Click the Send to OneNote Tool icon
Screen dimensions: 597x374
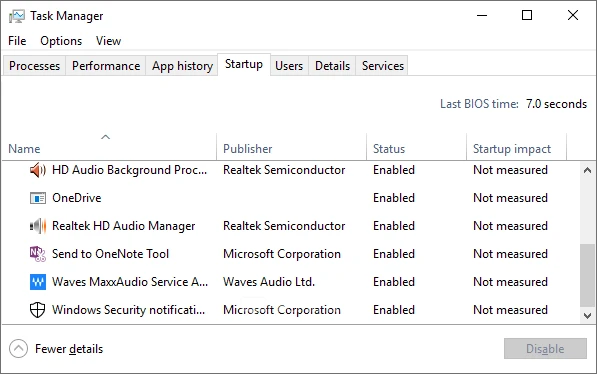click(x=38, y=254)
